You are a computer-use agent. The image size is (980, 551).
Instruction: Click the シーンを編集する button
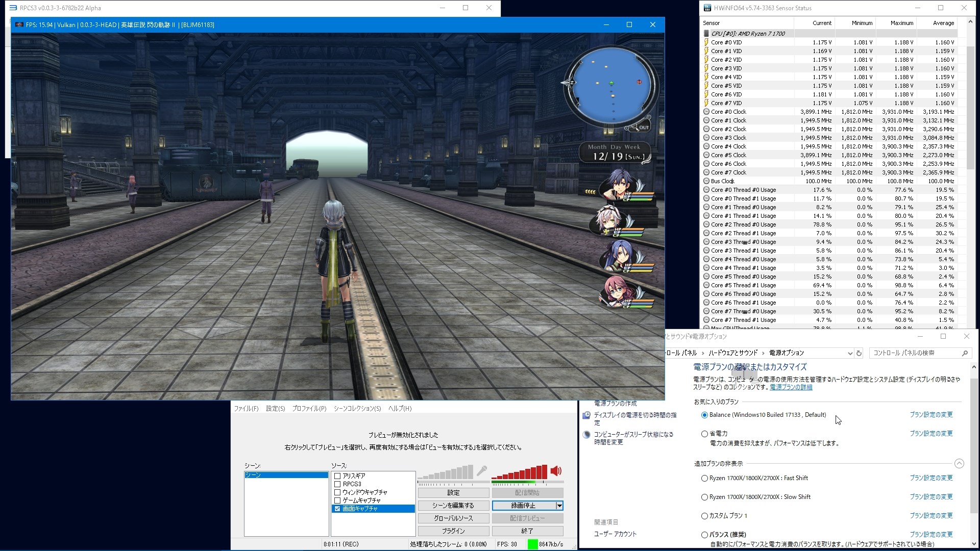point(453,506)
